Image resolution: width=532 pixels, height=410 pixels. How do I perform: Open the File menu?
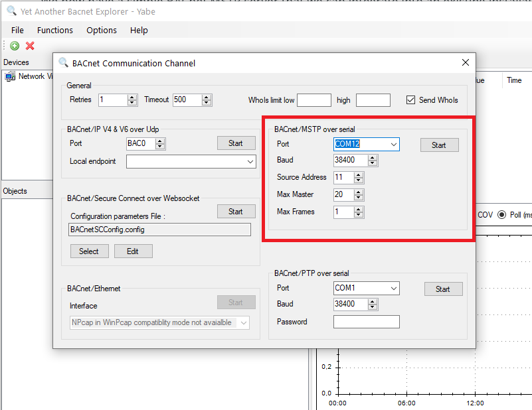[x=17, y=30]
